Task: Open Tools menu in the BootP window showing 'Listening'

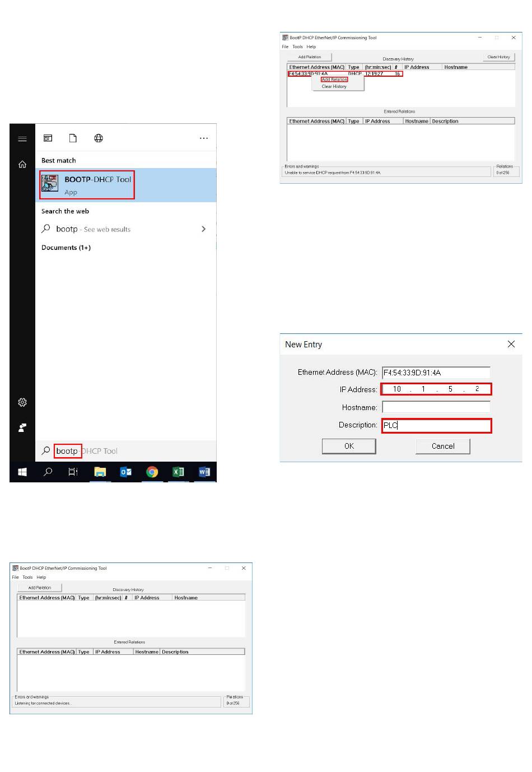Action: [x=27, y=578]
